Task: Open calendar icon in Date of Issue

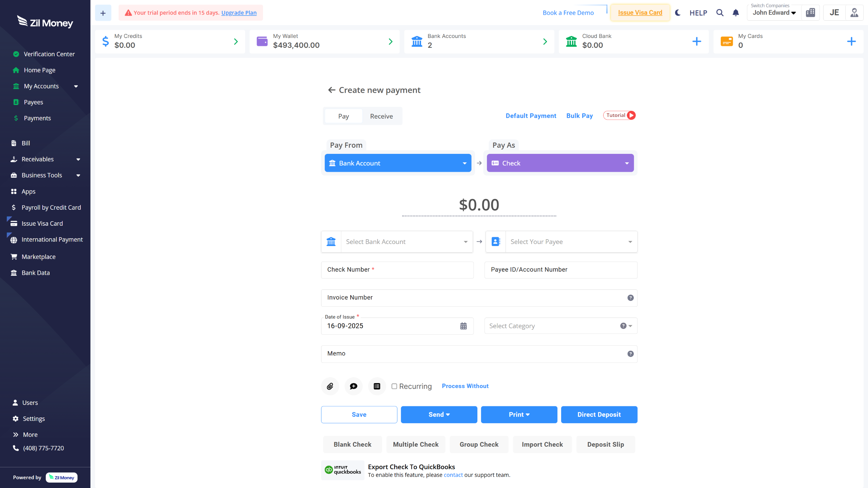Action: point(463,326)
